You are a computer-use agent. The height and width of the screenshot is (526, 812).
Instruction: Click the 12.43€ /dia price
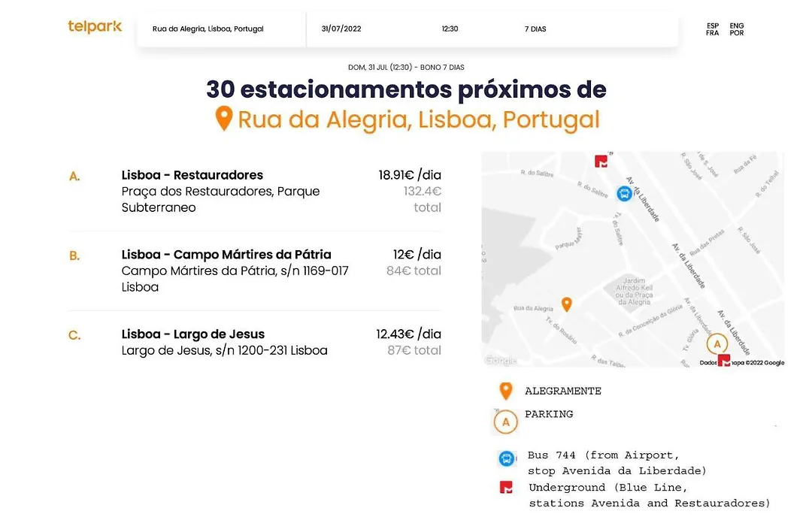[408, 334]
